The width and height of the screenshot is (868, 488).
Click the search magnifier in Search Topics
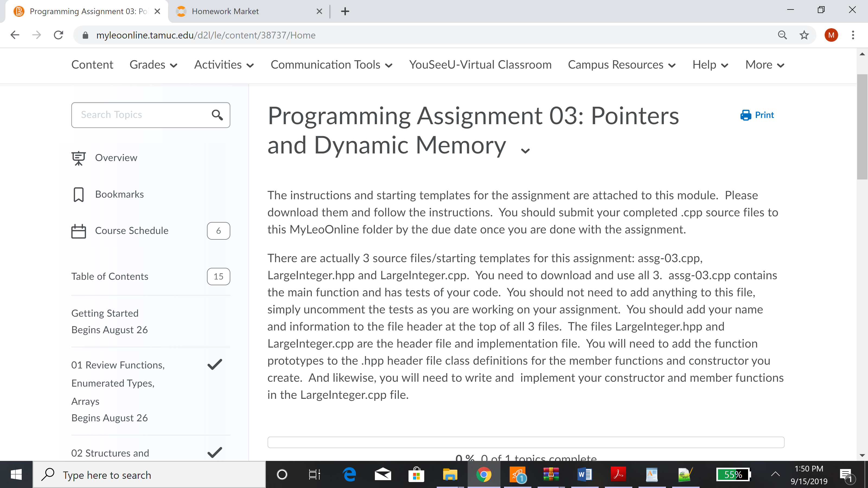click(x=217, y=115)
